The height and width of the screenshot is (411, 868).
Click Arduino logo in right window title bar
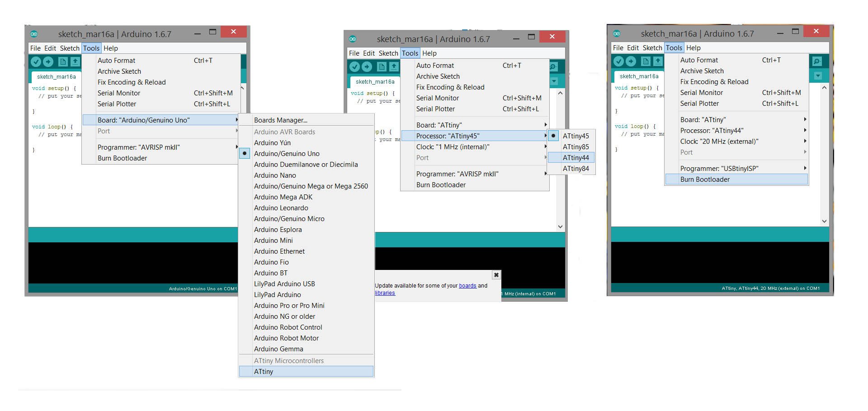[x=617, y=33]
